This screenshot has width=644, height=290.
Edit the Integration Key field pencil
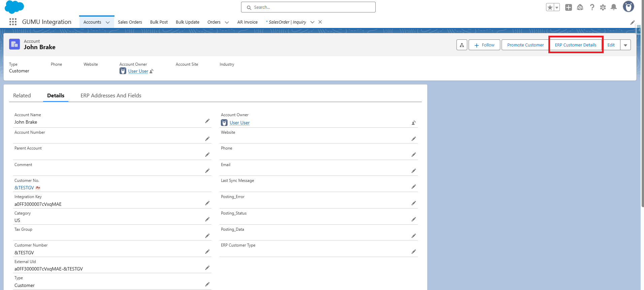tap(207, 203)
